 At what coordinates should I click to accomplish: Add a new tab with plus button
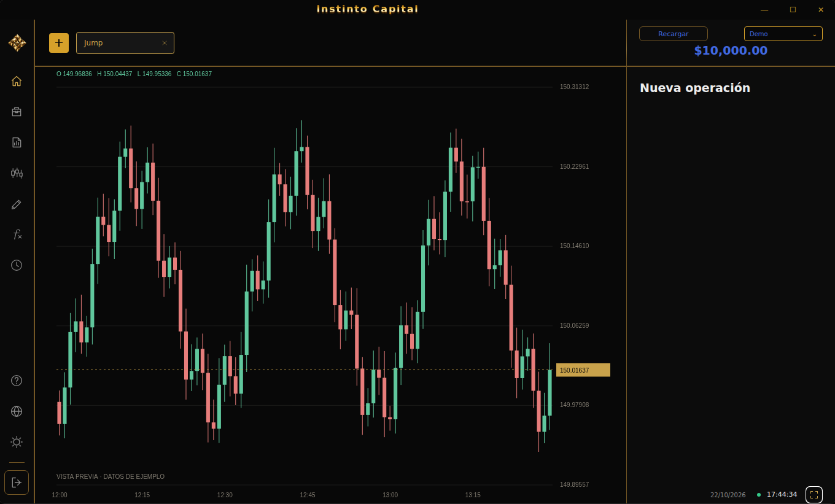pyautogui.click(x=59, y=43)
